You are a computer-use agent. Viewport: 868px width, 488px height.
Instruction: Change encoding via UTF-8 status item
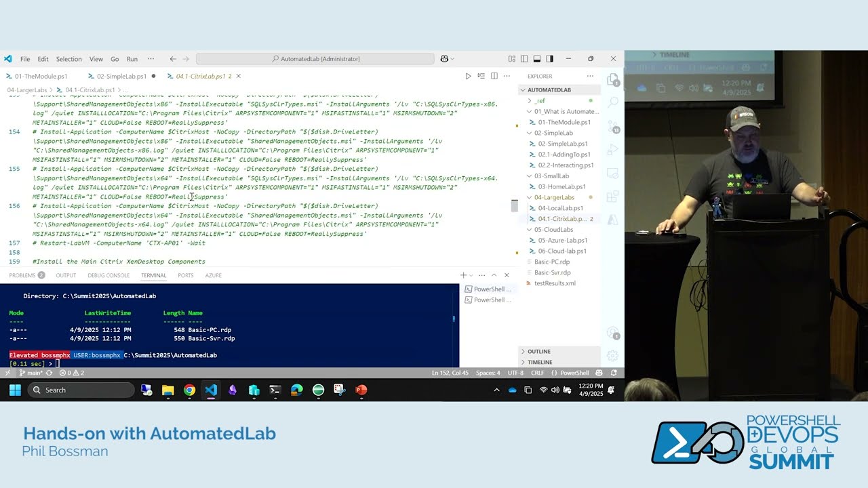[515, 373]
